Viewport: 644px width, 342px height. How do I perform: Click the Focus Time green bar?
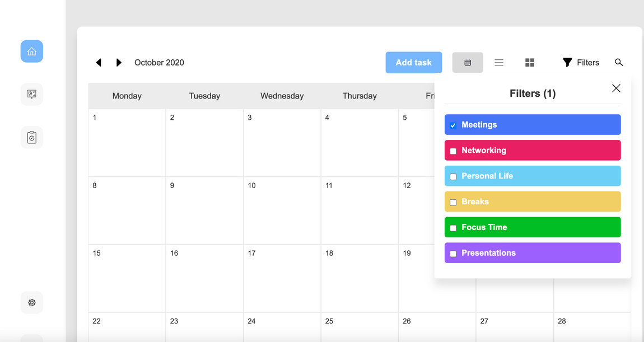[x=533, y=227]
